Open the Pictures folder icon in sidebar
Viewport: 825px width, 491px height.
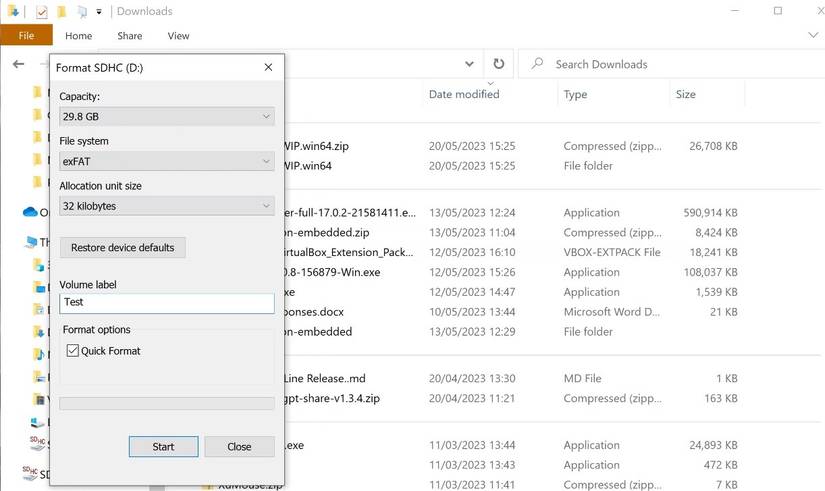click(38, 377)
